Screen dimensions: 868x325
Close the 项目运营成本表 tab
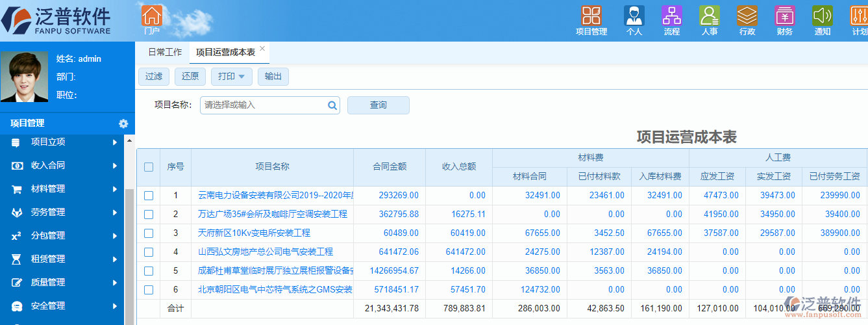[x=262, y=49]
